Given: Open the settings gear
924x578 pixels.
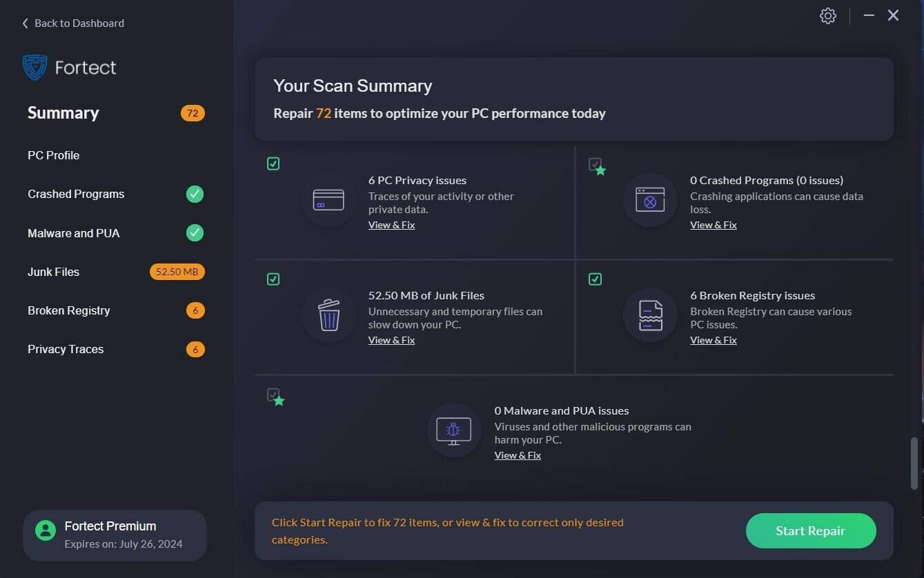Looking at the screenshot, I should (x=827, y=15).
